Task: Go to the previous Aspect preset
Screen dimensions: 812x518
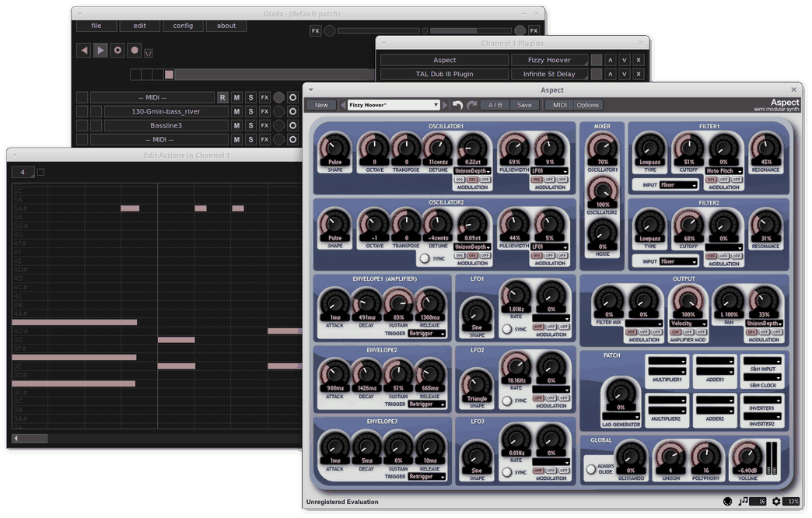Action: [343, 105]
